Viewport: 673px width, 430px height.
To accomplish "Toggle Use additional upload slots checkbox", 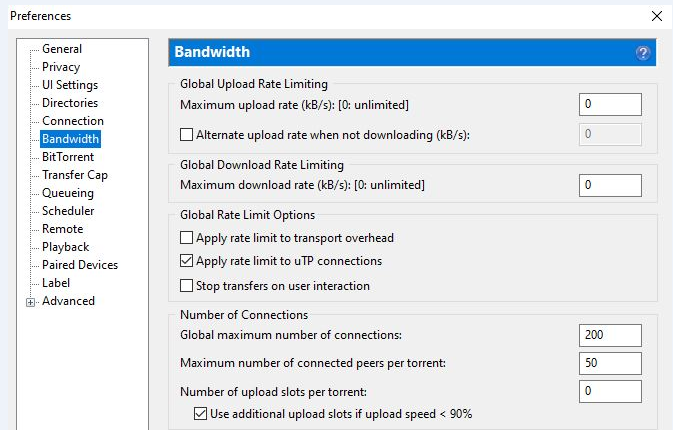I will (200, 414).
